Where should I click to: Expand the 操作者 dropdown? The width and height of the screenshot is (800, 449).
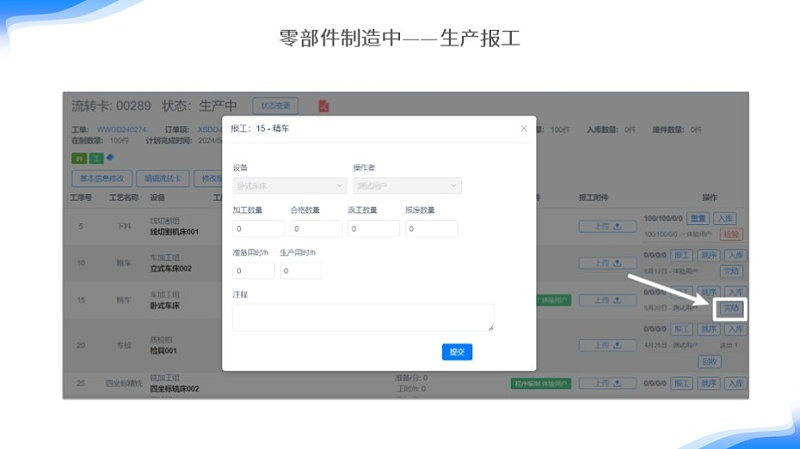point(406,186)
